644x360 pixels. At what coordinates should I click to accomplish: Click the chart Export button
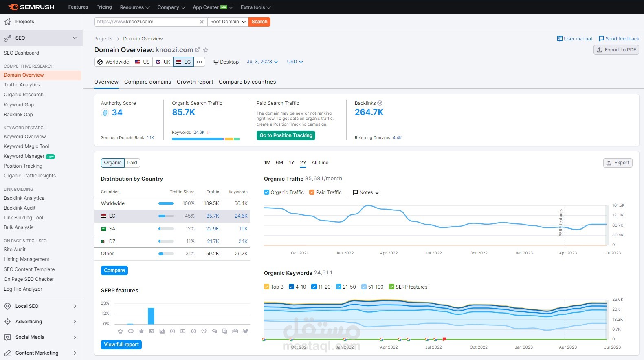pyautogui.click(x=618, y=163)
